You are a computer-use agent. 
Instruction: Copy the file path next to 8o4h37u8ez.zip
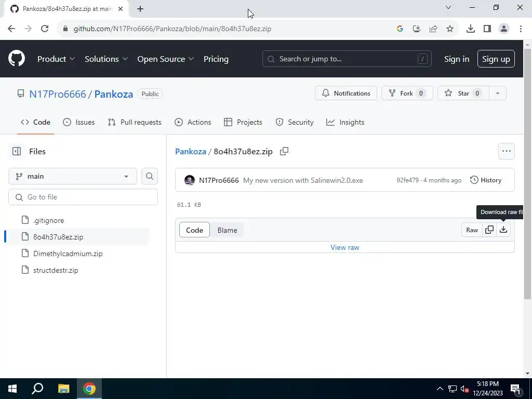point(284,151)
